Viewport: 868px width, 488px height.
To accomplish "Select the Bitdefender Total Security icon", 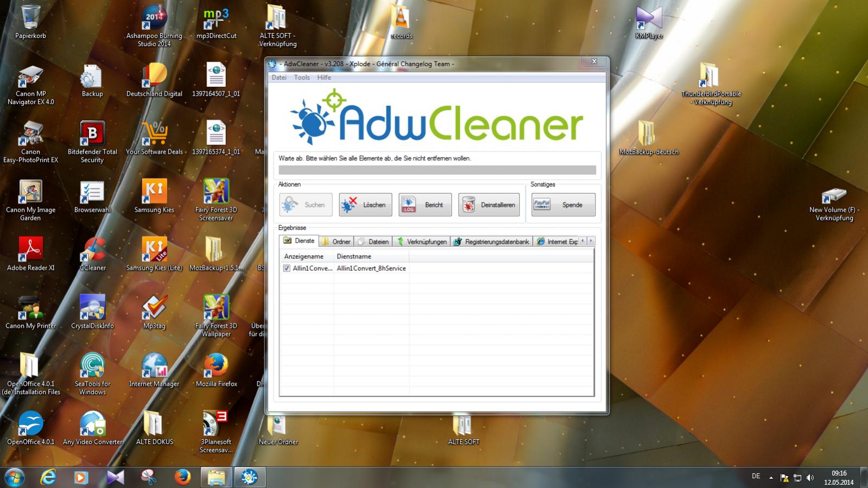I will click(92, 142).
